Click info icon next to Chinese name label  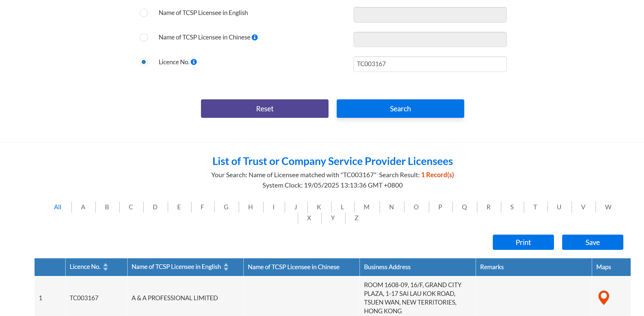[255, 37]
